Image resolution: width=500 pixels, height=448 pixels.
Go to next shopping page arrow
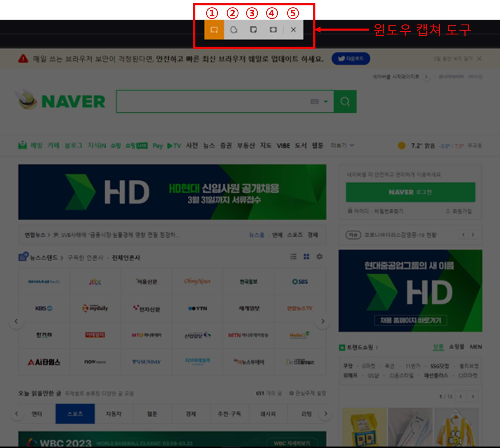[473, 396]
